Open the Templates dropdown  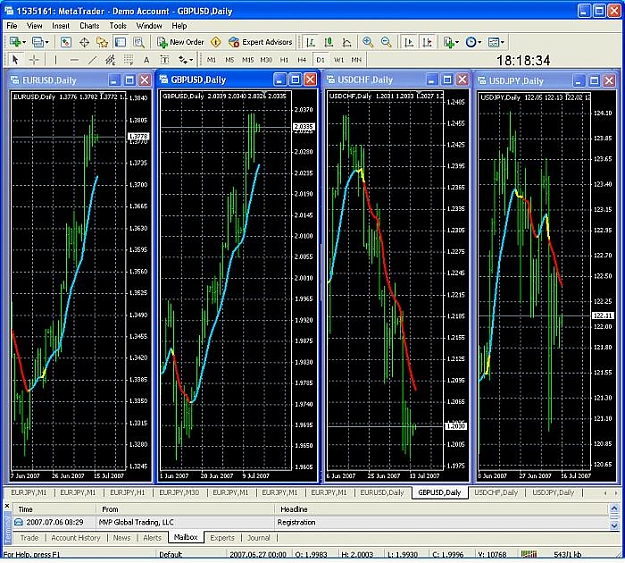pyautogui.click(x=496, y=42)
